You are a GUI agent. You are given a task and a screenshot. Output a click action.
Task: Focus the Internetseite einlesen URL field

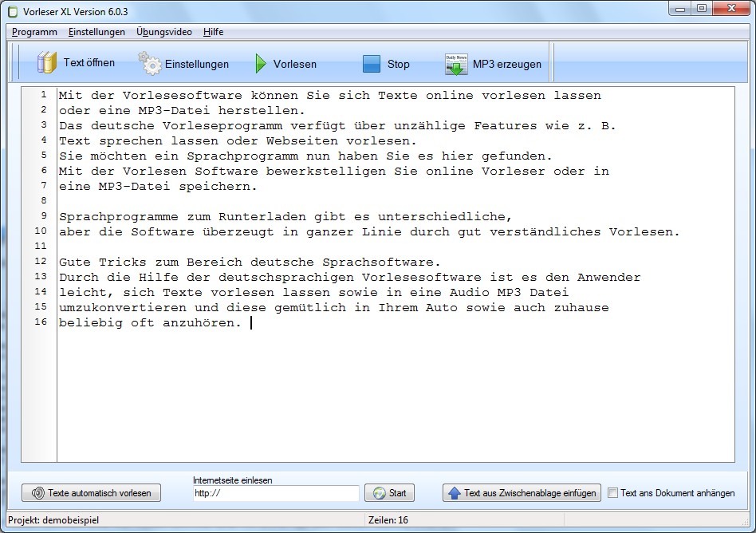(x=276, y=494)
